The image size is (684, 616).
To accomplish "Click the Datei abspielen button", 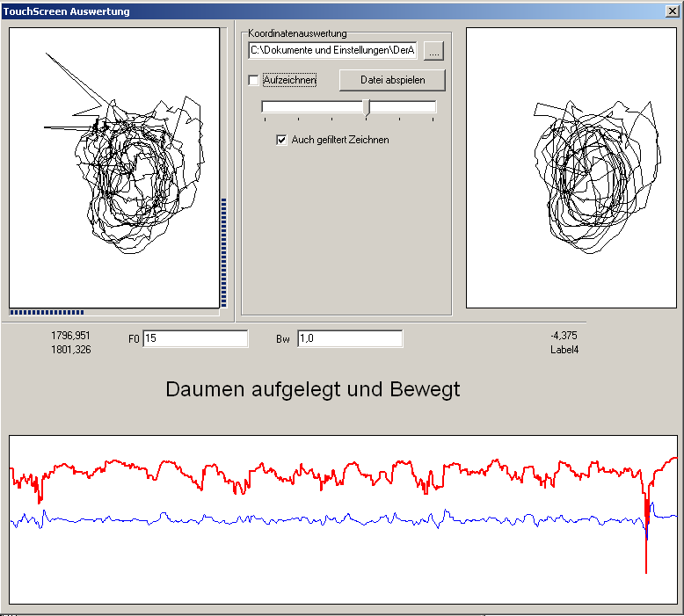I will 392,80.
